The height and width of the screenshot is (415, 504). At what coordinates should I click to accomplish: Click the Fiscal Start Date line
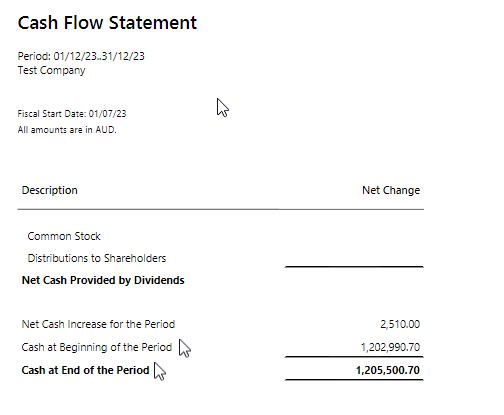pyautogui.click(x=72, y=114)
